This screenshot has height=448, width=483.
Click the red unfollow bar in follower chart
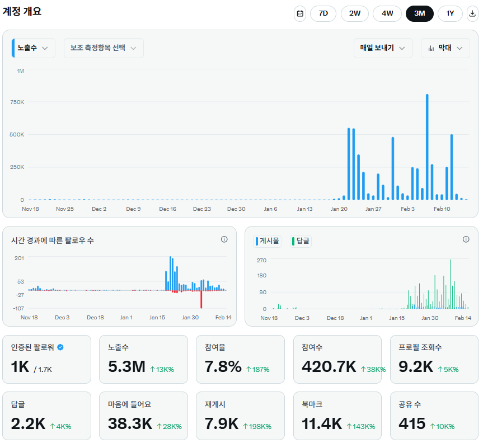tap(201, 299)
